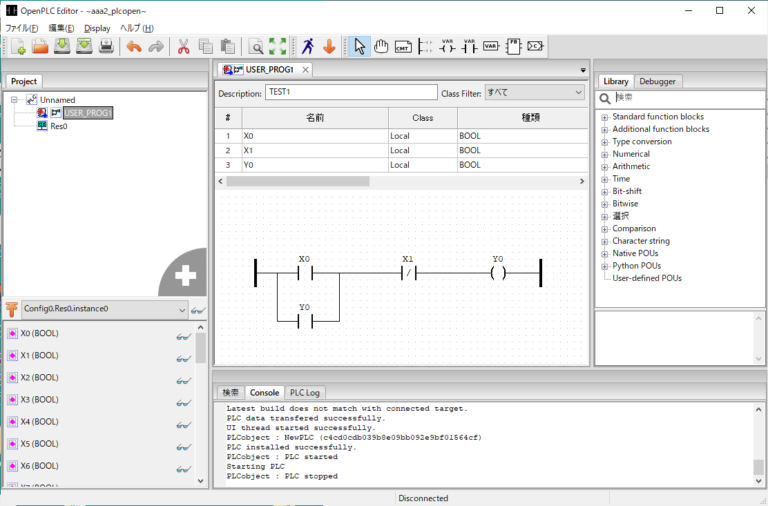Select the arrow pointer selection tool
The height and width of the screenshot is (506, 768).
(360, 46)
